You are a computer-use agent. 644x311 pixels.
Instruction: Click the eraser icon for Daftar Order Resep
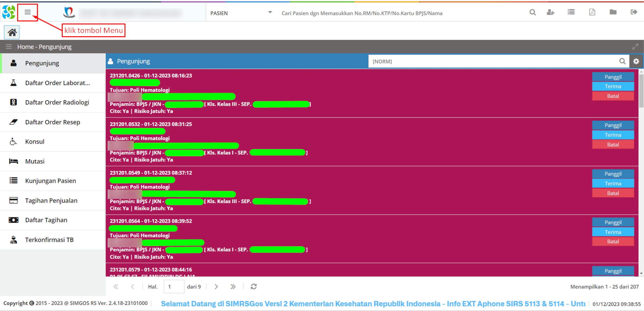click(13, 122)
